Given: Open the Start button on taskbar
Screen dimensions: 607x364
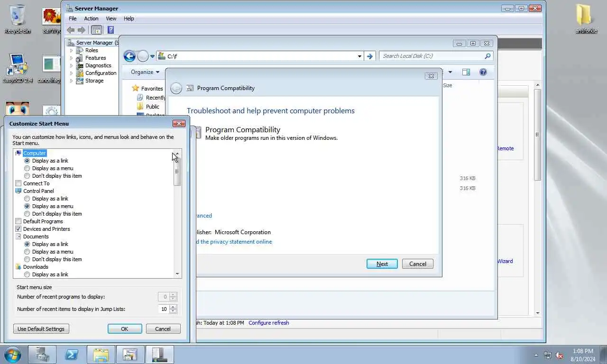Looking at the screenshot, I should [13, 355].
